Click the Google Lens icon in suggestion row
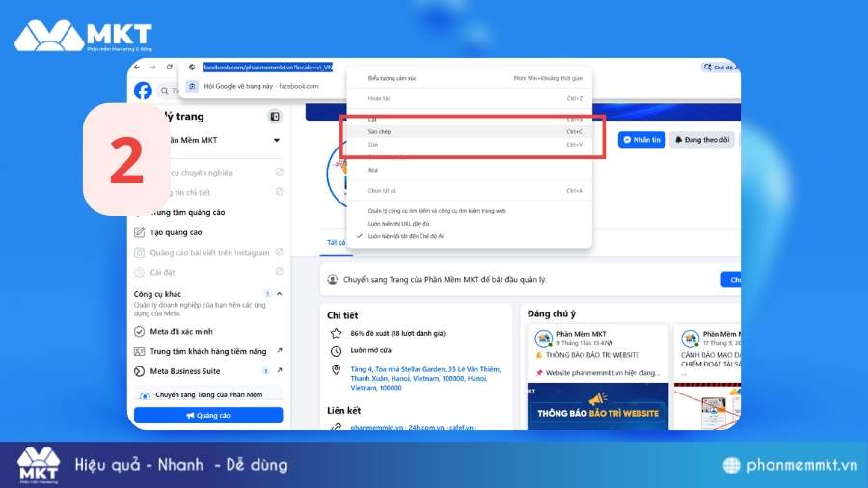 (192, 86)
